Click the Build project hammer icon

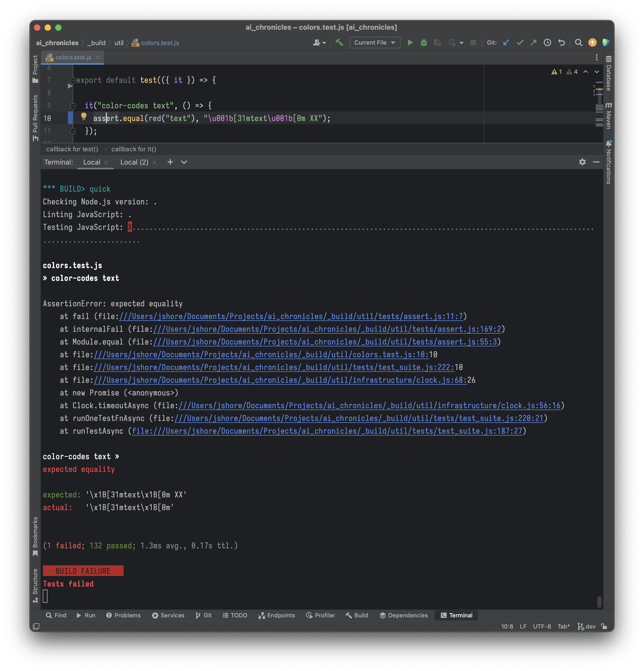(339, 42)
